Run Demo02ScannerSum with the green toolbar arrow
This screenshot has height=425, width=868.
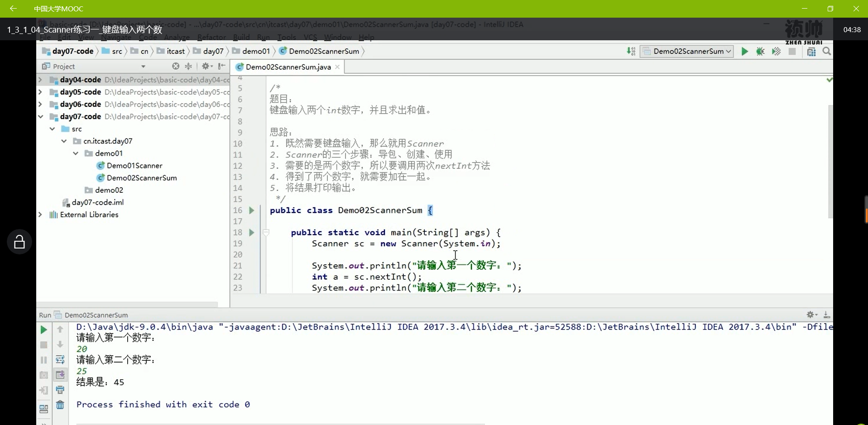point(744,52)
